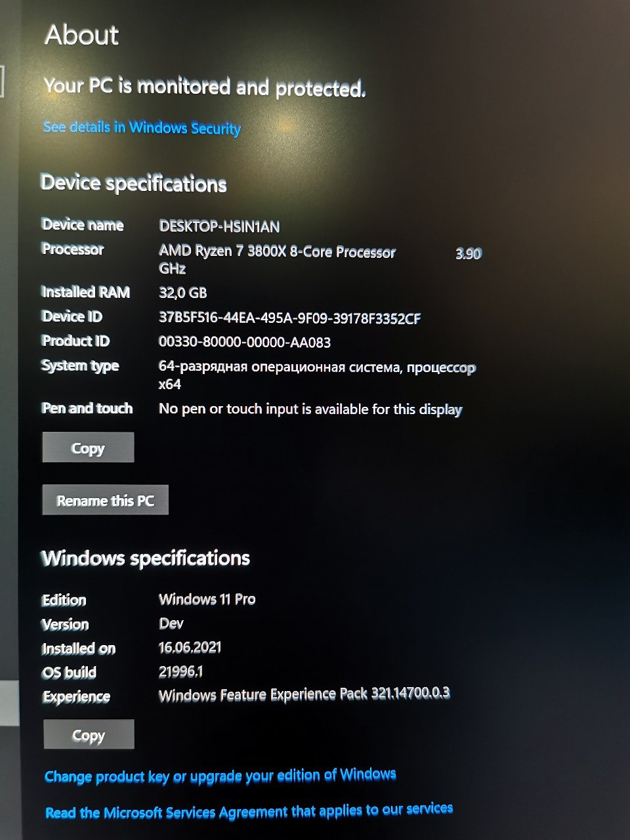630x840 pixels.
Task: Click the Product ID label
Action: (x=75, y=341)
